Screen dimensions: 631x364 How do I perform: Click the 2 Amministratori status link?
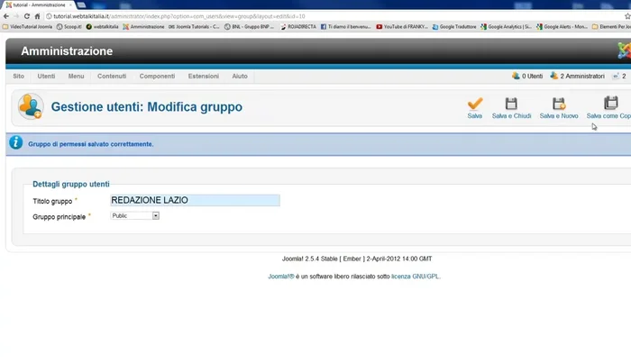coord(578,76)
